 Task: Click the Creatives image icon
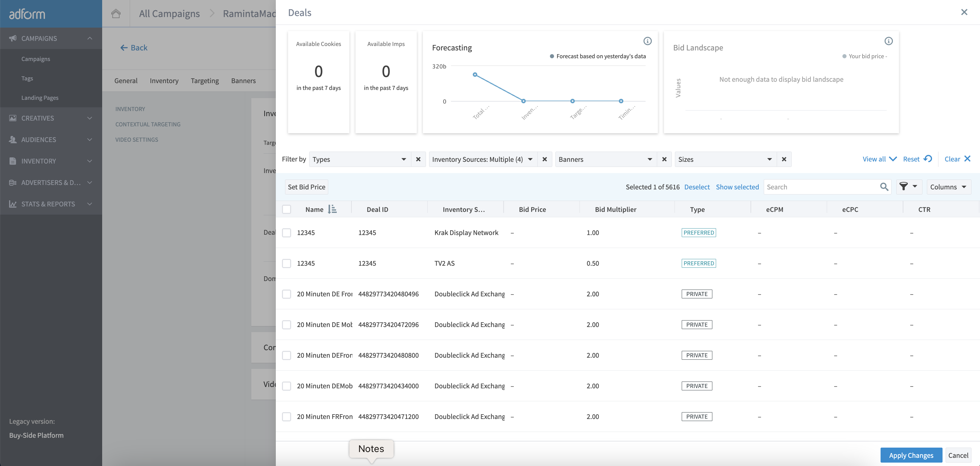click(13, 118)
